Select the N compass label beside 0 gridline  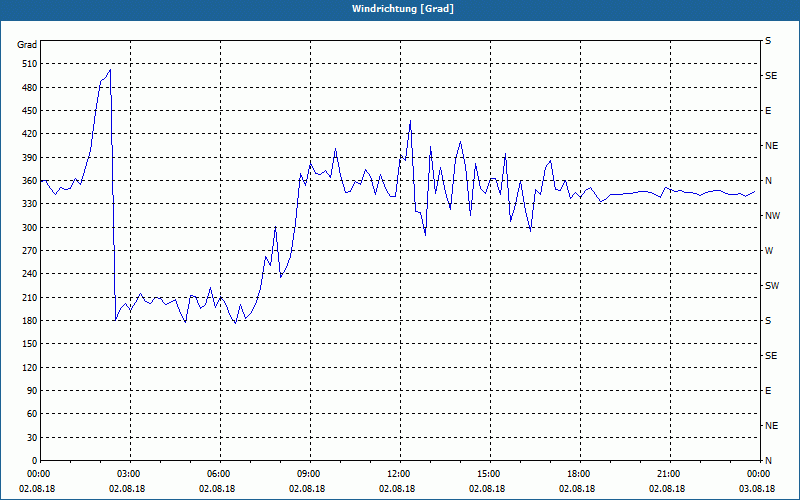coord(768,461)
